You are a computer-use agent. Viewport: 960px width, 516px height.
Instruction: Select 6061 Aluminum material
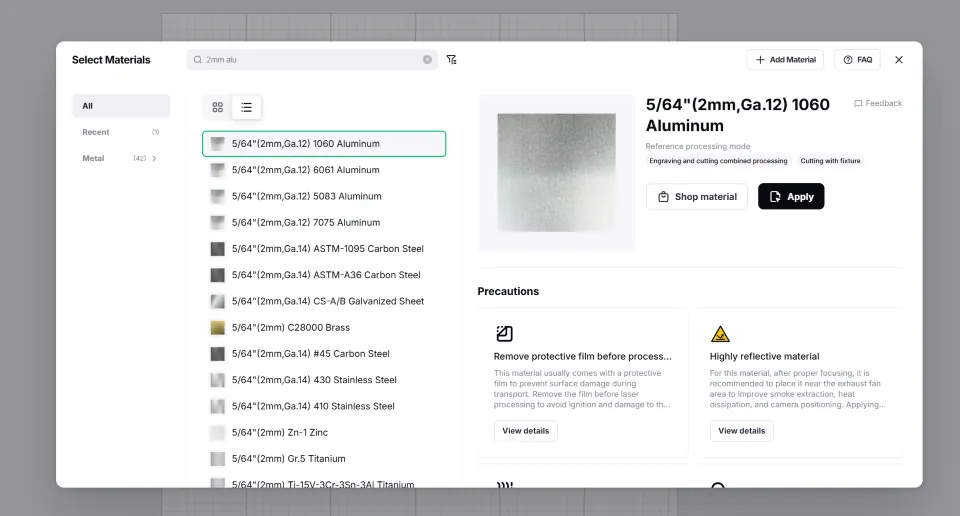pyautogui.click(x=324, y=170)
